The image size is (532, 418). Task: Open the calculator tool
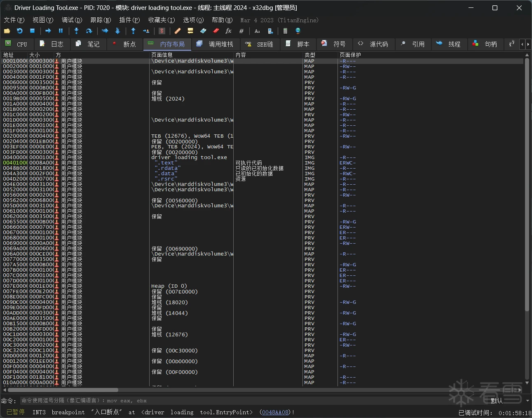click(x=285, y=31)
